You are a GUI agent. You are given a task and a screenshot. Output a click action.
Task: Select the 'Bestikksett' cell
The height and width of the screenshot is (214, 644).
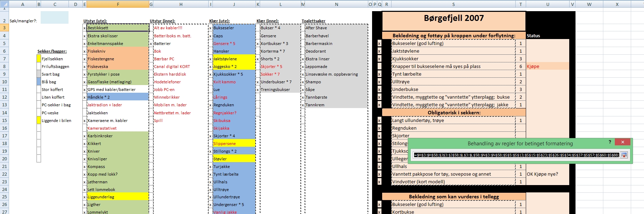(118, 28)
